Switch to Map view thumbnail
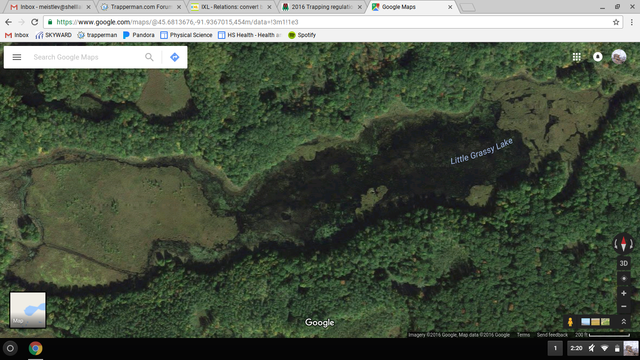Screen dimensions: 640x360 click(x=28, y=310)
